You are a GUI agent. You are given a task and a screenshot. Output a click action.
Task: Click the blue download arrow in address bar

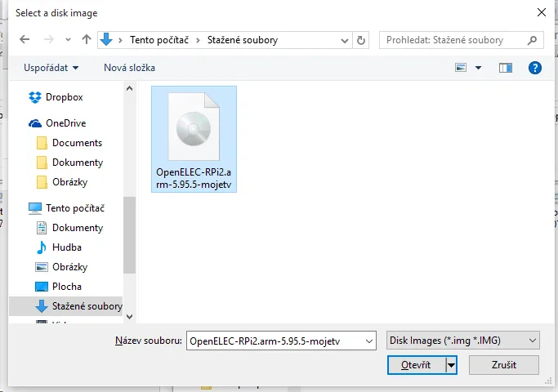click(106, 39)
